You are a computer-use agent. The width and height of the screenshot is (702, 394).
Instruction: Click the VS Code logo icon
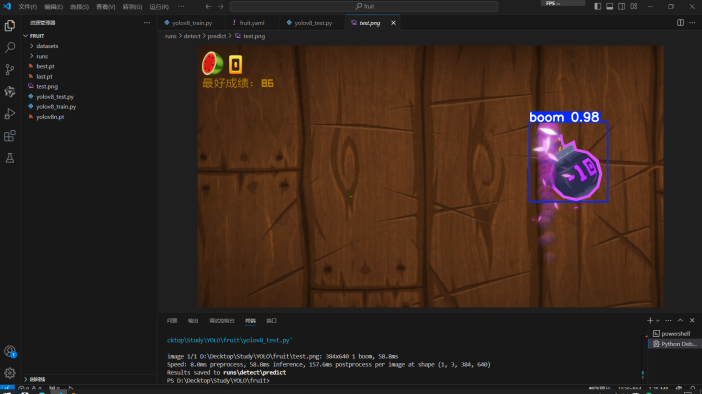click(x=7, y=6)
